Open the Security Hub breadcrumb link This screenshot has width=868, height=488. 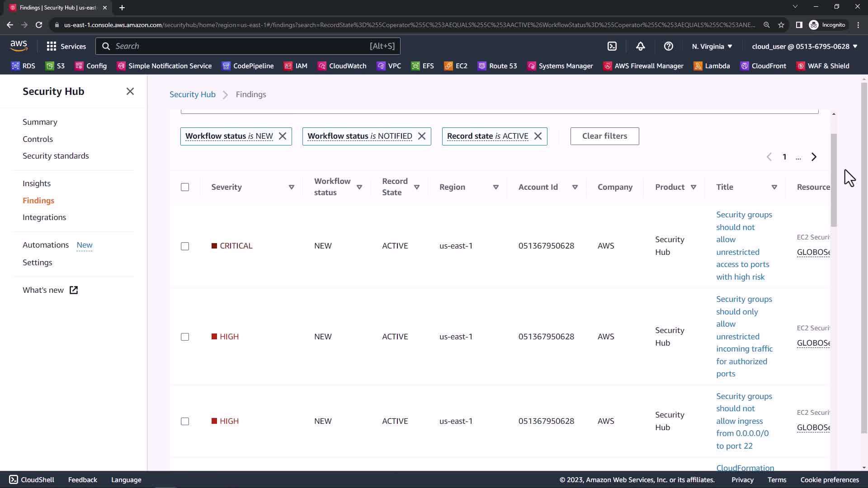click(192, 94)
